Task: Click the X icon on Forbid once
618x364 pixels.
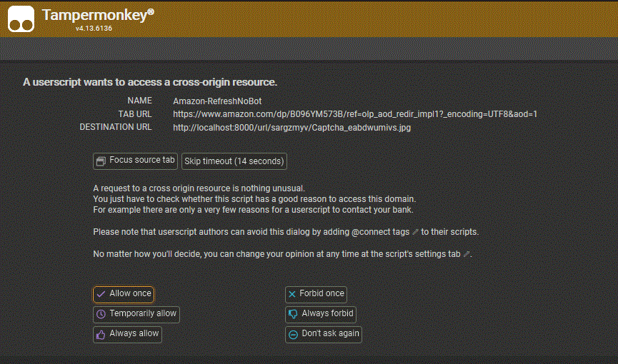Action: [292, 294]
